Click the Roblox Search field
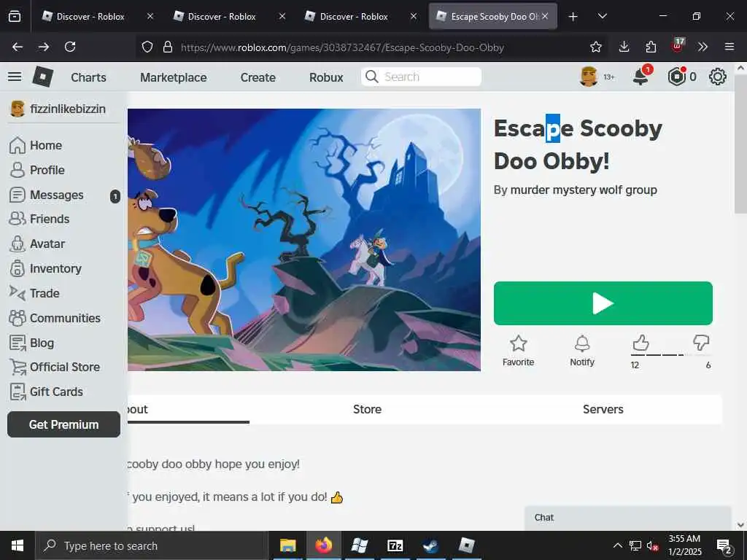This screenshot has width=747, height=560. [x=421, y=77]
